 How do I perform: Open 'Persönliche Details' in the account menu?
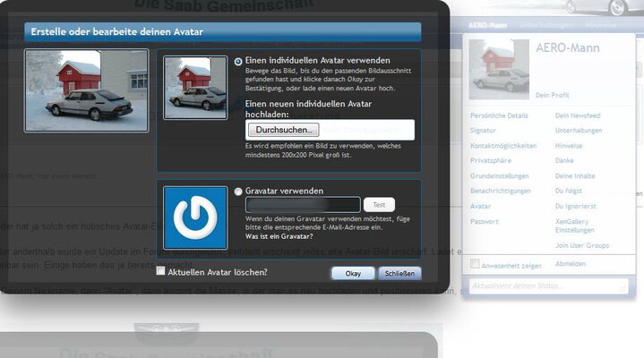pyautogui.click(x=499, y=115)
